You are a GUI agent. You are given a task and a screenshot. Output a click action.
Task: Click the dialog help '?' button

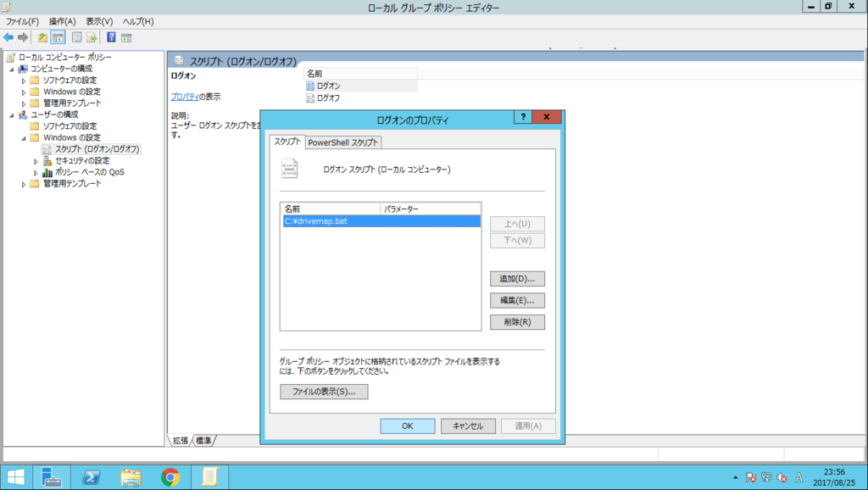pyautogui.click(x=522, y=117)
